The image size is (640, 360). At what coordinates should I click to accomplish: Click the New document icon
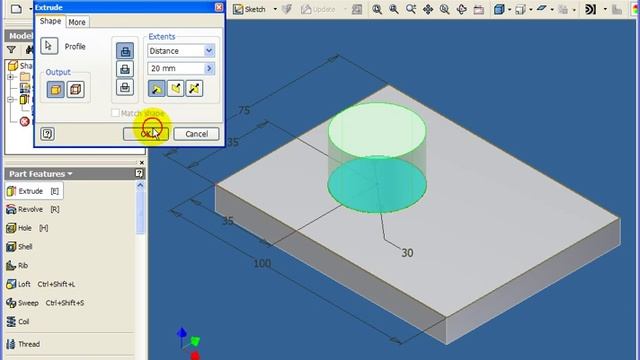16,9
